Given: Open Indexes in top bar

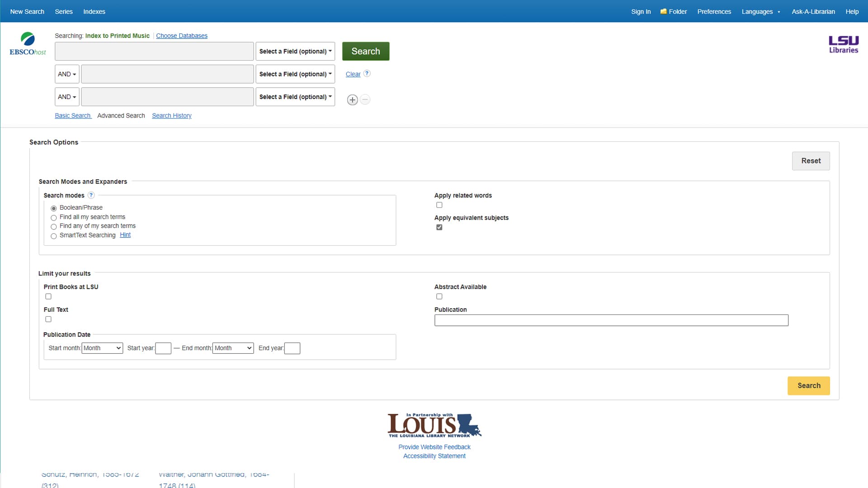Looking at the screenshot, I should pos(94,11).
